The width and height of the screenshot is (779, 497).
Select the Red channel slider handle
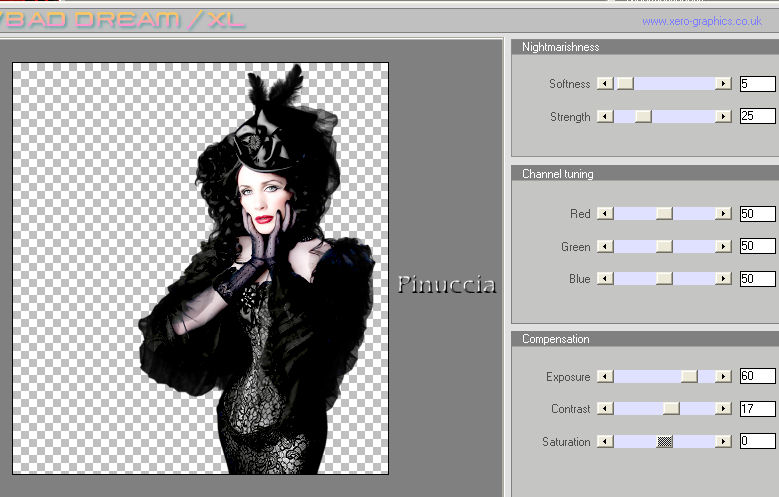[664, 214]
